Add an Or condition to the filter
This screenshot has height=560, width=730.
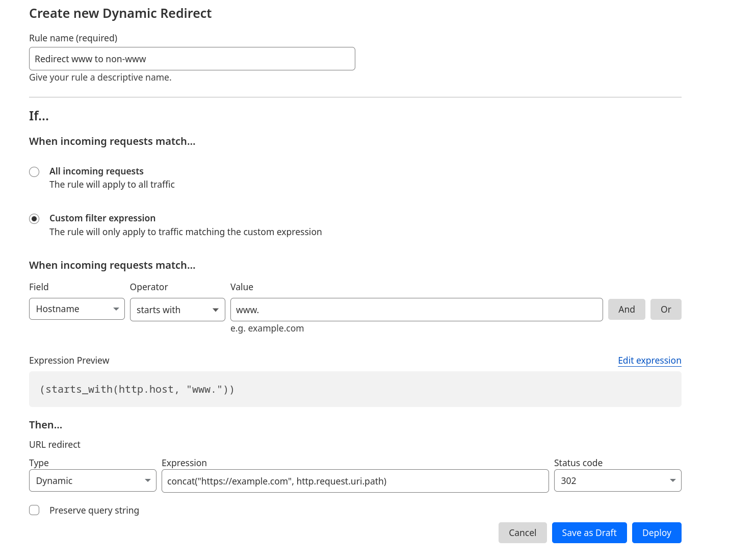pos(666,310)
